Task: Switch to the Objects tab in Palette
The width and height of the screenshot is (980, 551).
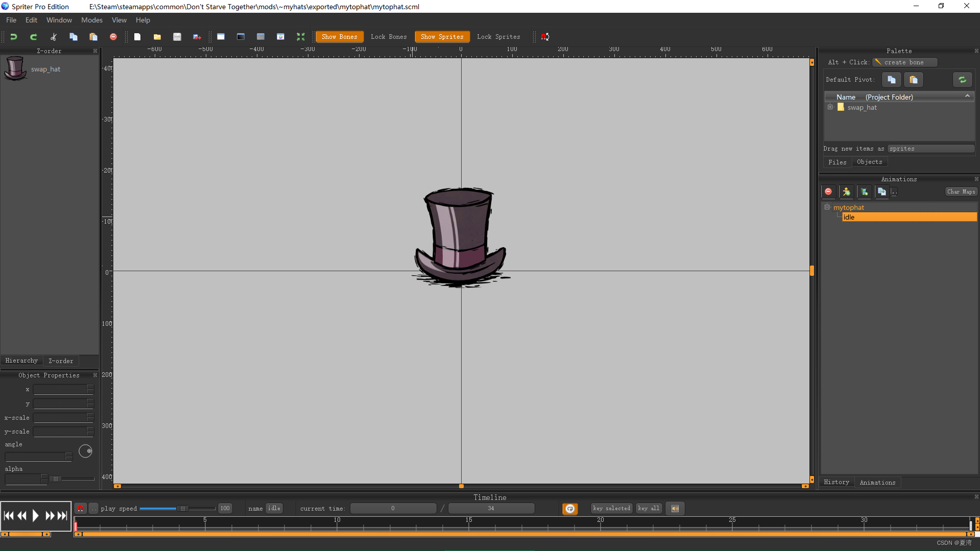Action: click(x=870, y=162)
